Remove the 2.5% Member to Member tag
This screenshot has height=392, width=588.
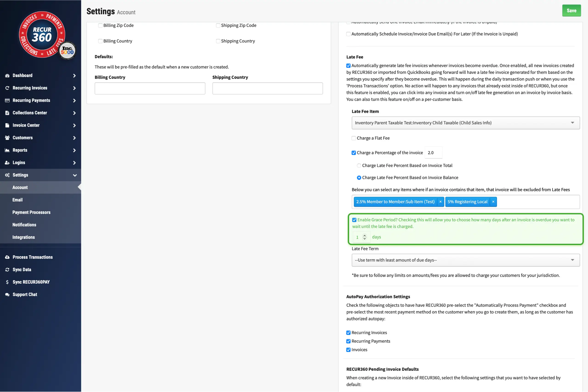point(440,202)
